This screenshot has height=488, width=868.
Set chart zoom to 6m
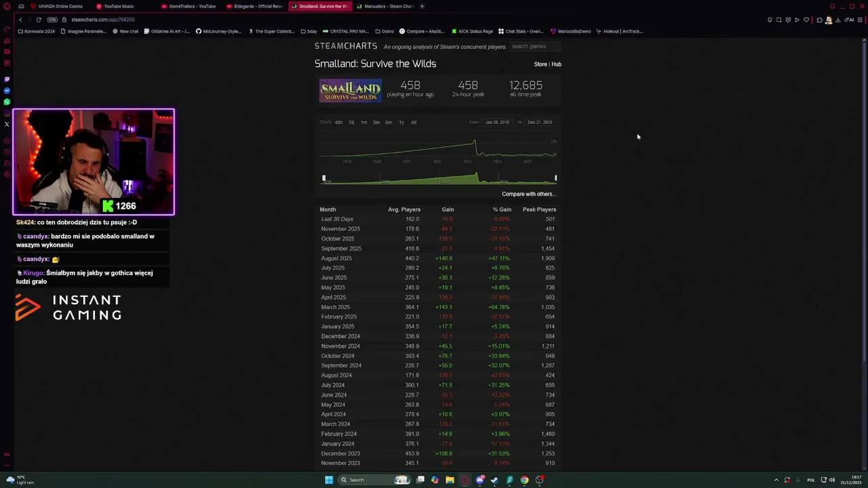pyautogui.click(x=389, y=123)
